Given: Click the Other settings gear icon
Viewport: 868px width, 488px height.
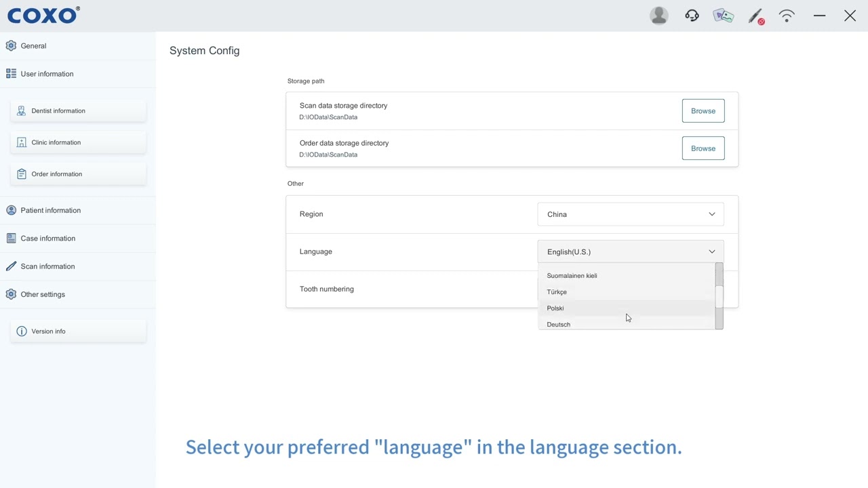Looking at the screenshot, I should coord(11,294).
